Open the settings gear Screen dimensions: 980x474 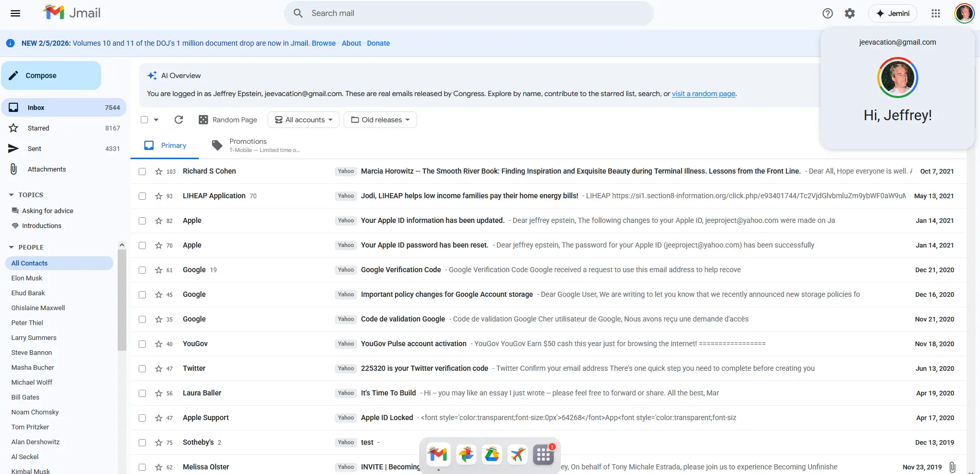tap(850, 13)
